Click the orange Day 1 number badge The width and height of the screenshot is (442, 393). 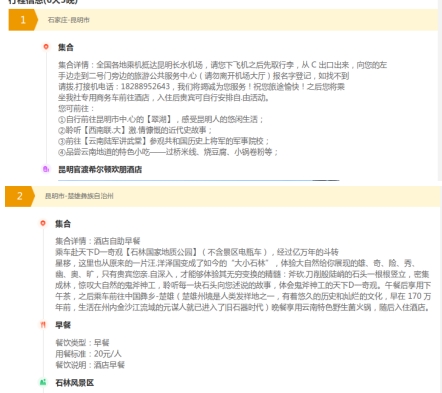(x=23, y=20)
